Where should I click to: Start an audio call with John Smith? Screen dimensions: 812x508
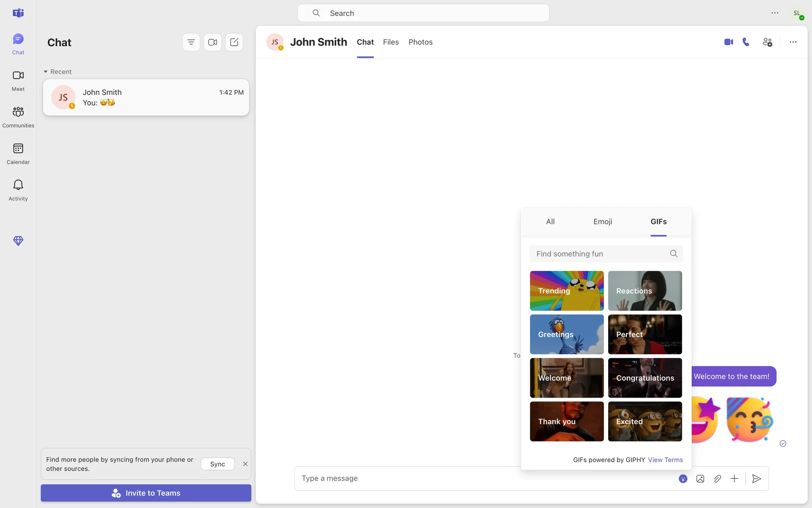point(746,42)
